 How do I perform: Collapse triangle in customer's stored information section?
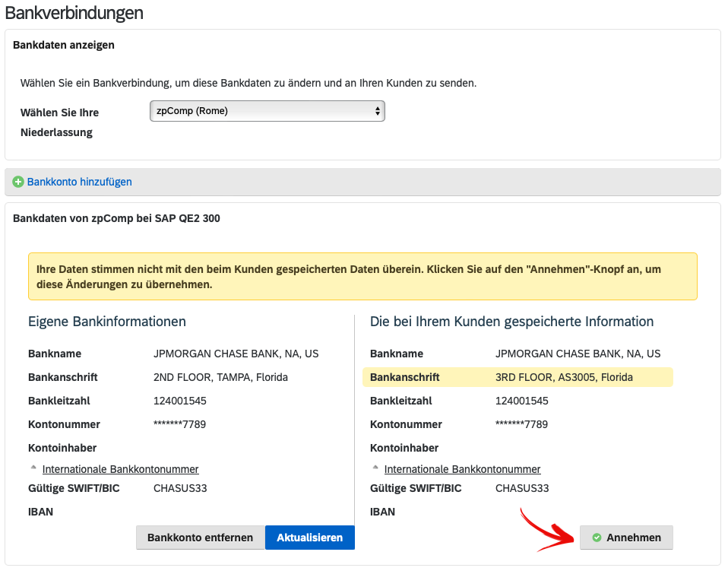pos(375,469)
